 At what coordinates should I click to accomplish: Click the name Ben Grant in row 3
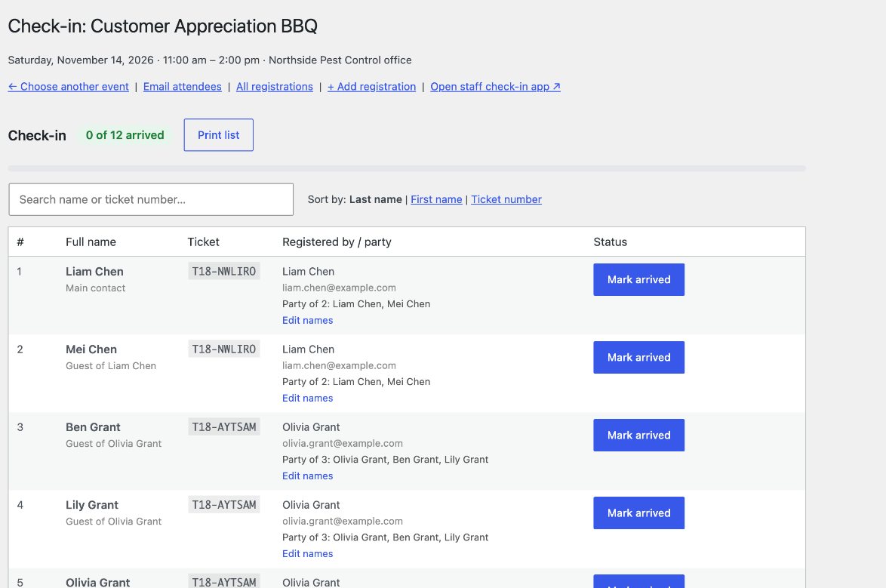tap(93, 427)
